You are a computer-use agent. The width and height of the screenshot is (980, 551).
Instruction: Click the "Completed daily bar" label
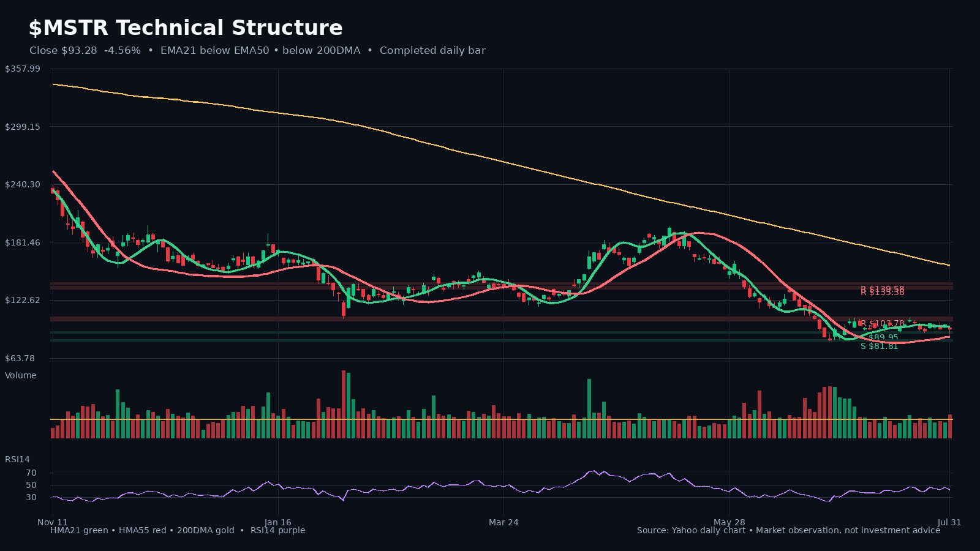coord(432,51)
